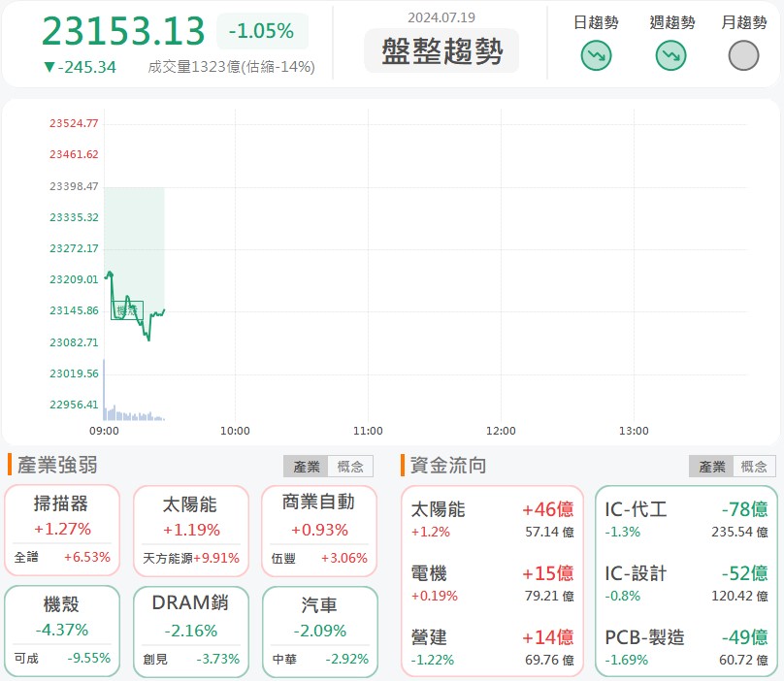Click stock 中華 -2.92% link
784x681 pixels.
320,659
